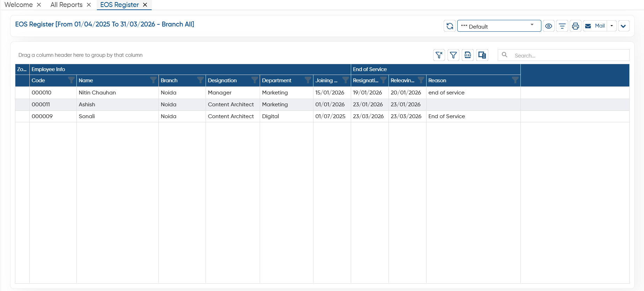The width and height of the screenshot is (644, 291).
Task: Filter the Releaving date column
Action: point(421,80)
